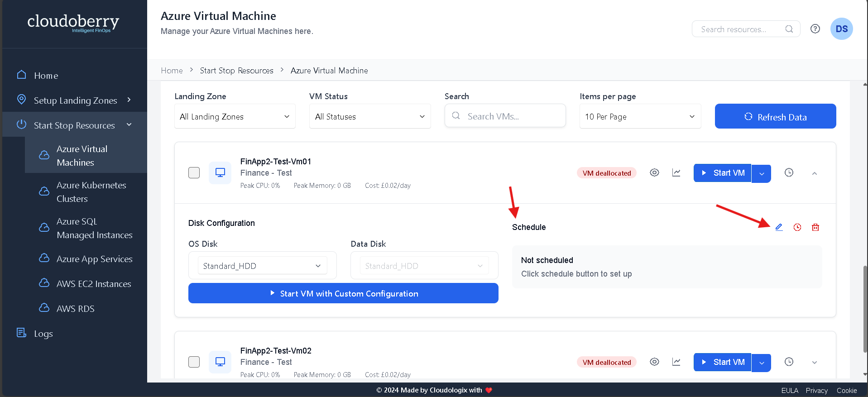Focus the Search VMs input field
This screenshot has height=397, width=868.
pos(505,116)
